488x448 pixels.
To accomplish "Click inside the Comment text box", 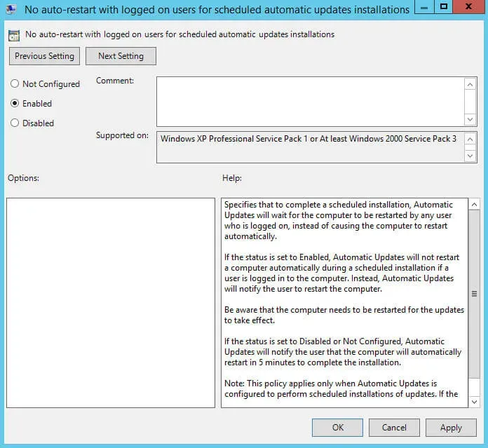I will (x=311, y=102).
